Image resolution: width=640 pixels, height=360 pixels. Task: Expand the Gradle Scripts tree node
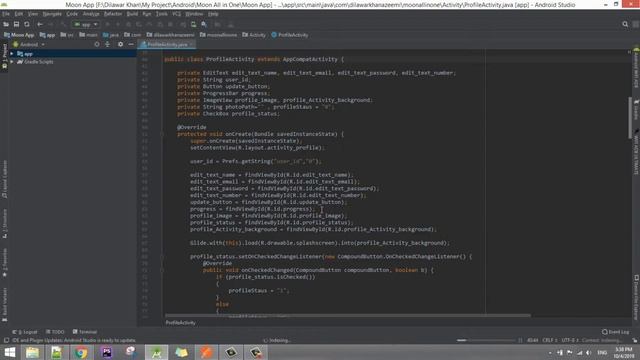[x=12, y=62]
